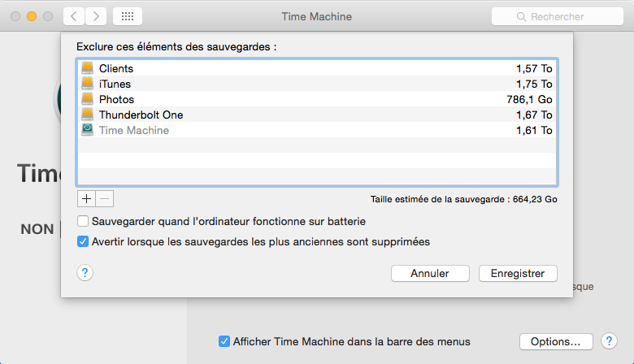Open help in the exclusion sheet

(85, 273)
